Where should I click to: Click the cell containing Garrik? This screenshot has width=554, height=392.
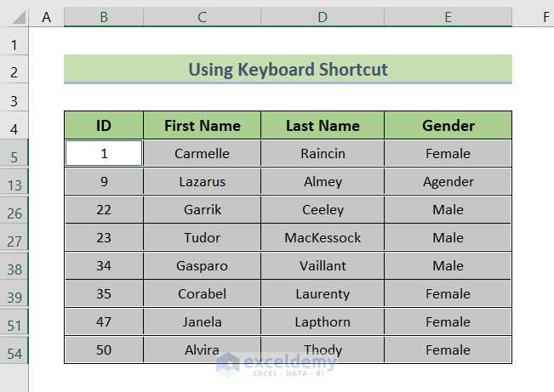tap(202, 209)
